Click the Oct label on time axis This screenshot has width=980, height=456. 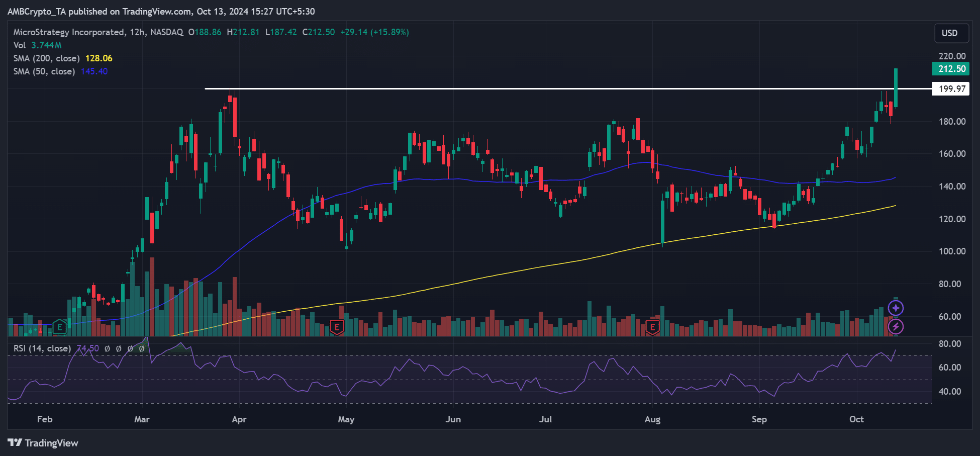click(856, 419)
